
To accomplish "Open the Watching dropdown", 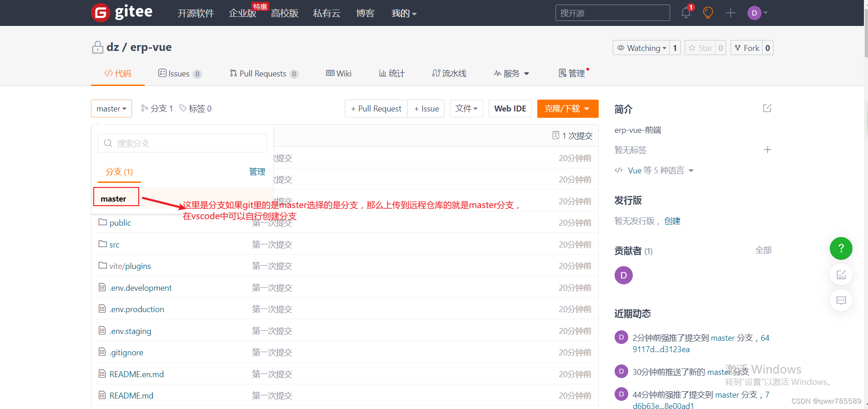I will tap(641, 48).
